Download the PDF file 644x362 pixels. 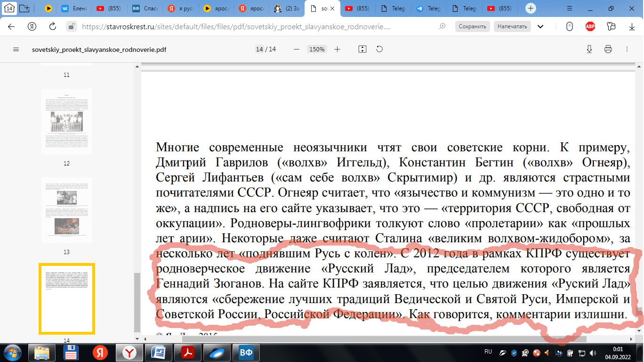(589, 49)
